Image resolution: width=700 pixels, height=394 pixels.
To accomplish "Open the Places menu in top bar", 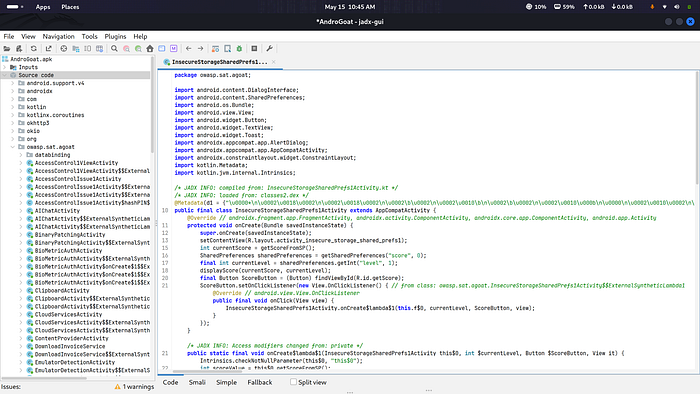I will [x=70, y=7].
